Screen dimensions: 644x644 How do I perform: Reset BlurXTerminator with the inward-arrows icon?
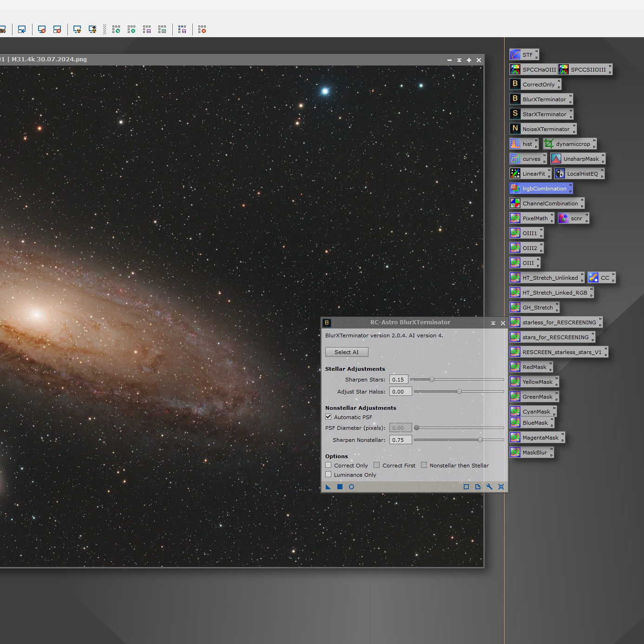pos(501,487)
